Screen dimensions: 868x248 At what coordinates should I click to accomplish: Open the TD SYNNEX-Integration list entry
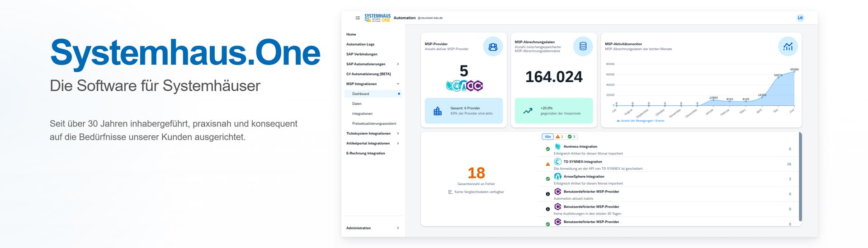pos(668,164)
